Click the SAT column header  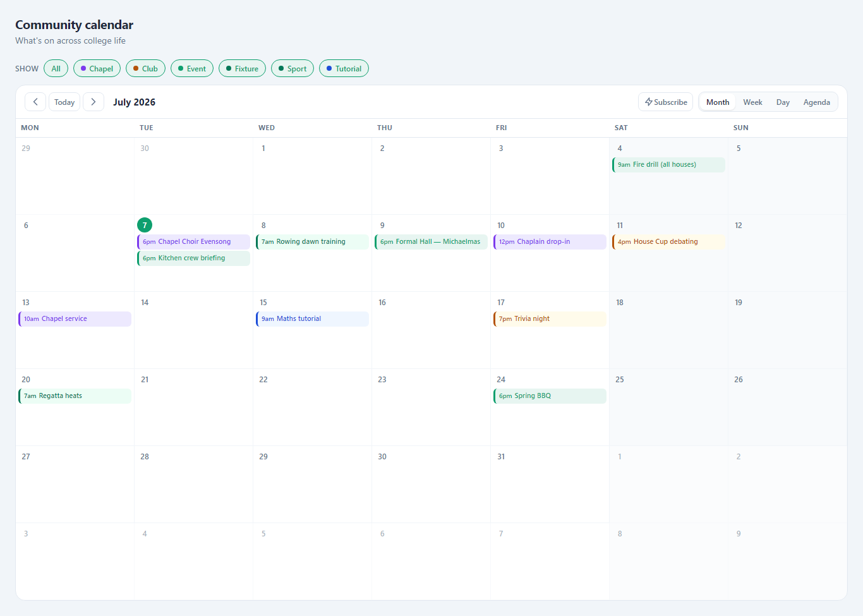pos(669,128)
